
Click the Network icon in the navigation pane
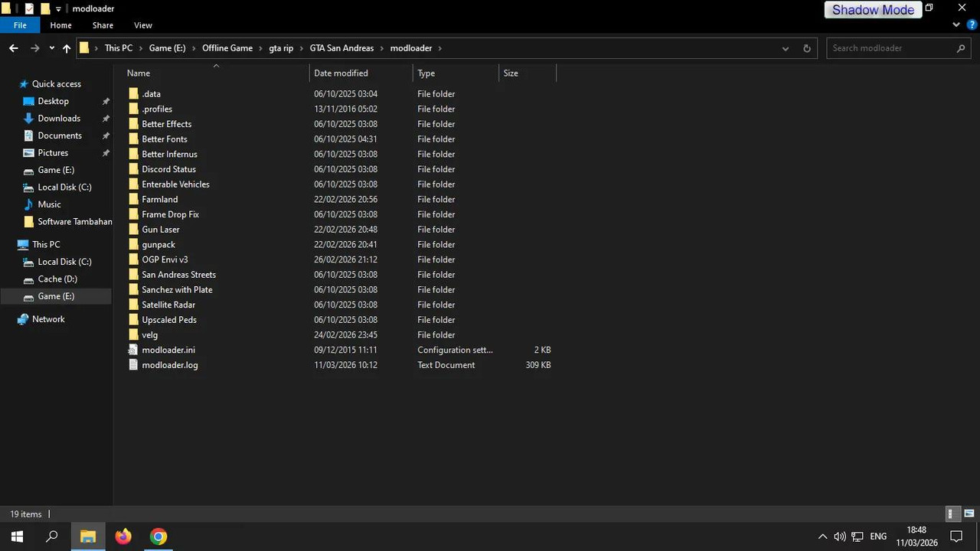[23, 319]
